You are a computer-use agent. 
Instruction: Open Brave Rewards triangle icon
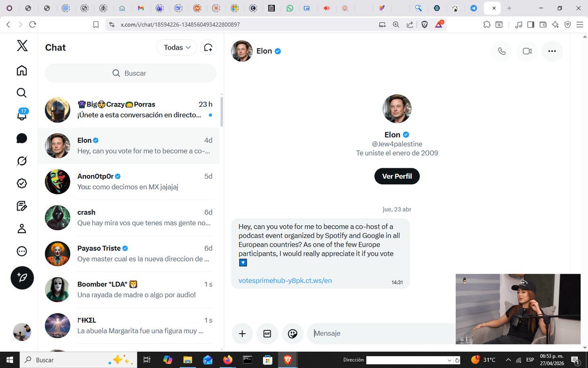pos(439,24)
